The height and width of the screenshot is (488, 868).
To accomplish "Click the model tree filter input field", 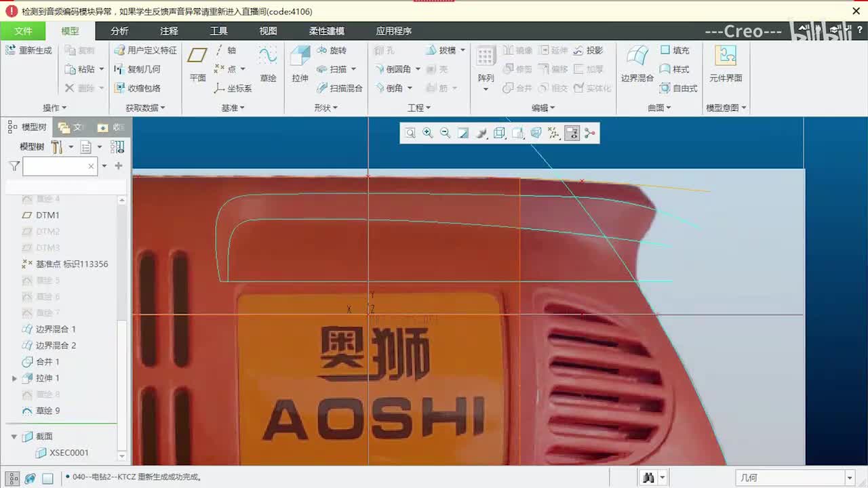I will click(x=60, y=166).
